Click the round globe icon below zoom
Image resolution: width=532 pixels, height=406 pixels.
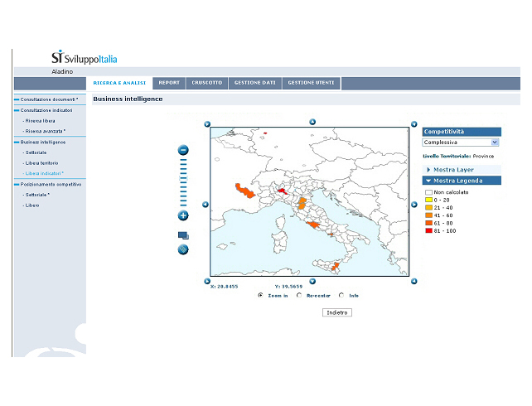pyautogui.click(x=183, y=249)
